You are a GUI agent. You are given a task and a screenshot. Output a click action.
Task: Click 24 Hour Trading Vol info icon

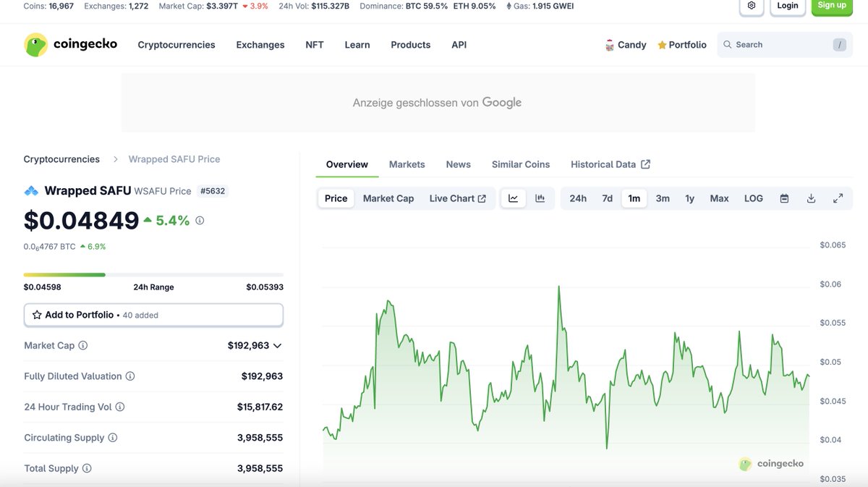[120, 407]
